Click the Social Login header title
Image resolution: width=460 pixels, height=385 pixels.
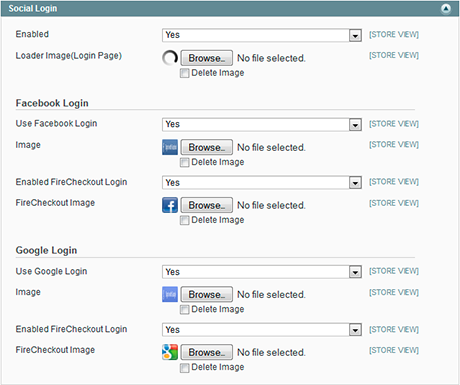point(33,8)
